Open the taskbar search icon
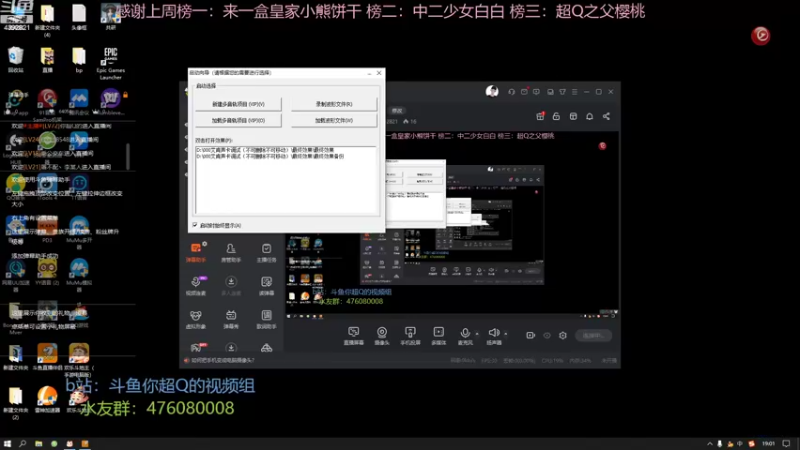 coord(22,444)
